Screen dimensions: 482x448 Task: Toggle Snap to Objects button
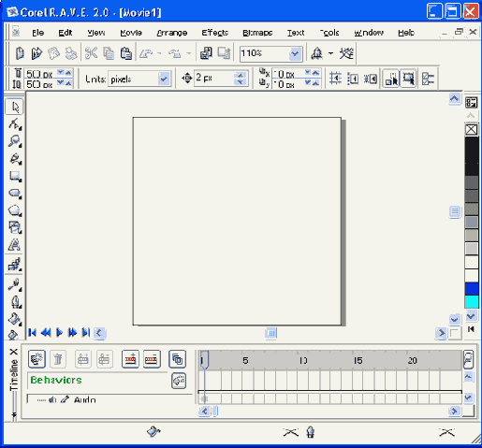coord(371,79)
